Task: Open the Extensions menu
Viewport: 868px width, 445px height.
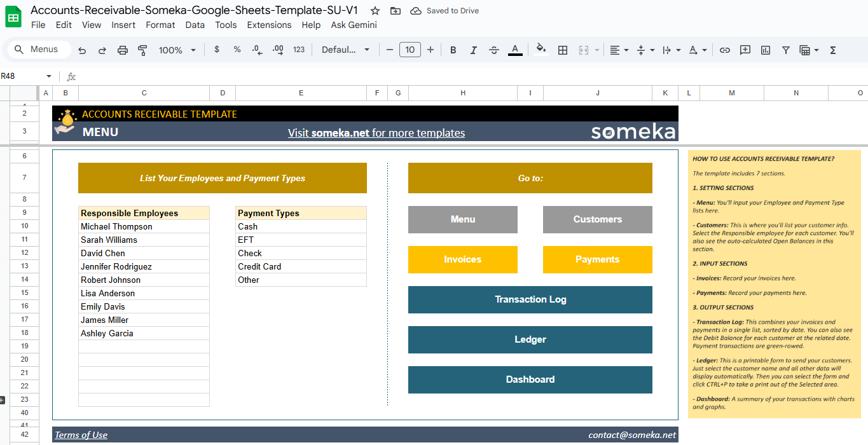Action: click(x=269, y=25)
